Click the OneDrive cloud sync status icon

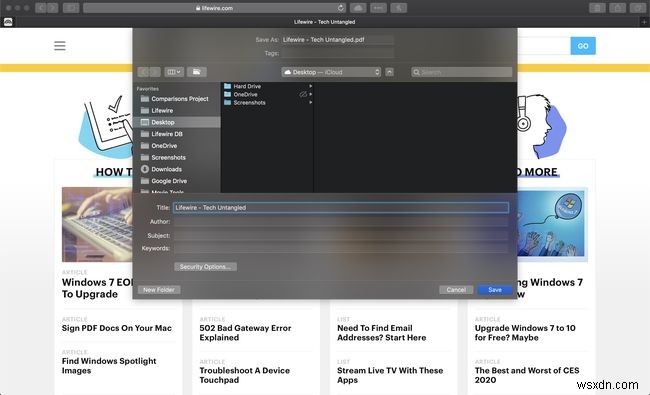point(303,95)
